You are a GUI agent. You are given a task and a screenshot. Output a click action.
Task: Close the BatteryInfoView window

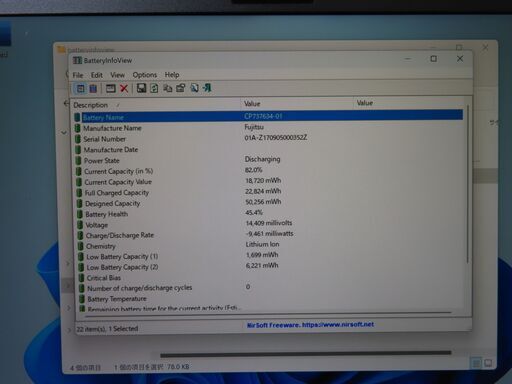[460, 59]
